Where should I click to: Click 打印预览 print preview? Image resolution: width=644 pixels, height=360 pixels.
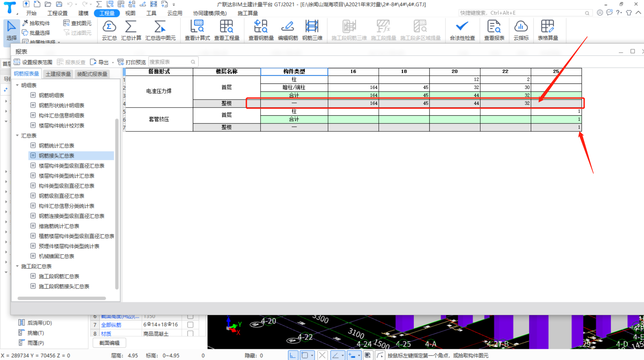pos(131,62)
